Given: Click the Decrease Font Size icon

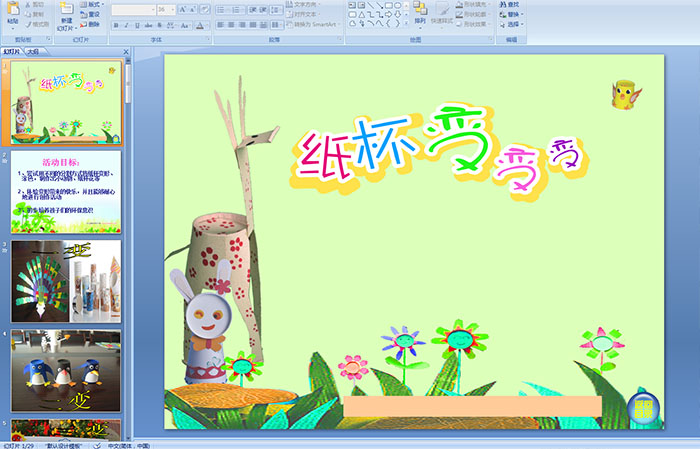Looking at the screenshot, I should [193, 9].
